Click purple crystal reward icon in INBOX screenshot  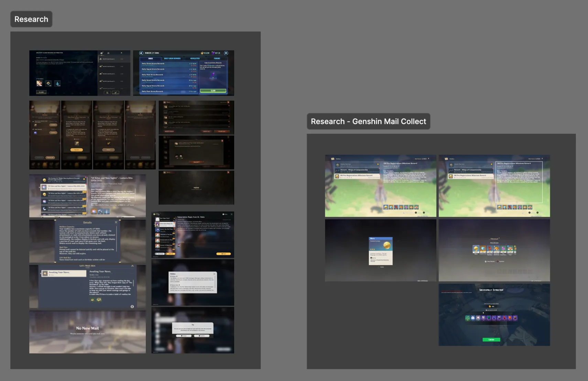[x=213, y=74]
